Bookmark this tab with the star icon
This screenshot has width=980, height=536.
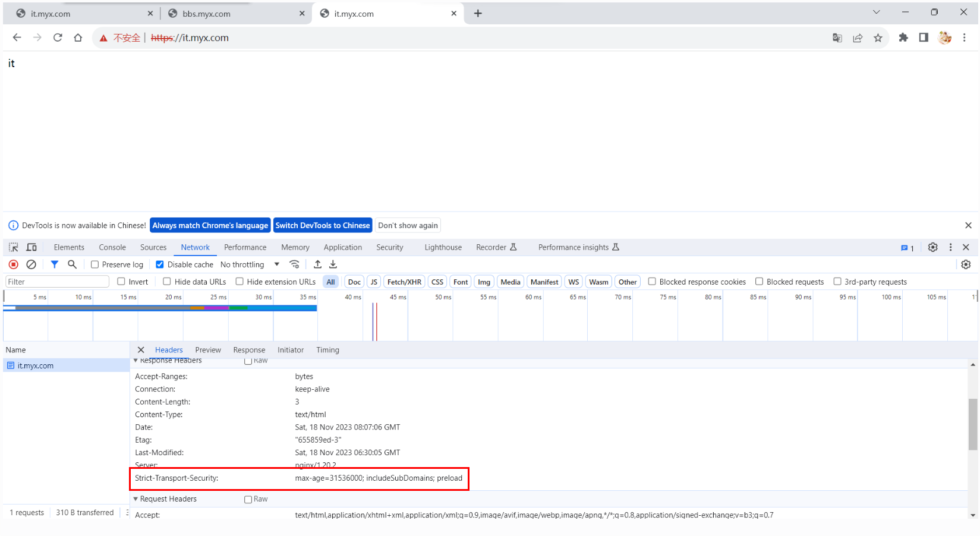878,38
